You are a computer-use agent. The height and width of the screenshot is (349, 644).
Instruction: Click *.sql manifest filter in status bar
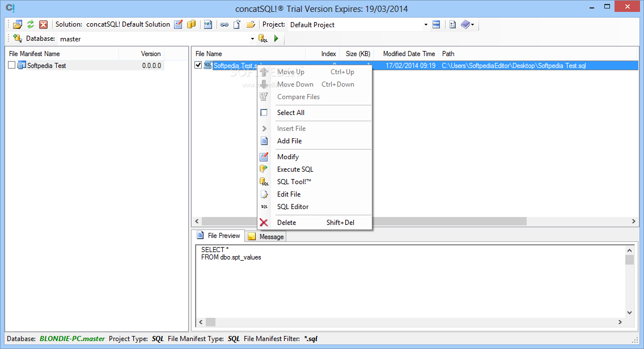click(311, 339)
